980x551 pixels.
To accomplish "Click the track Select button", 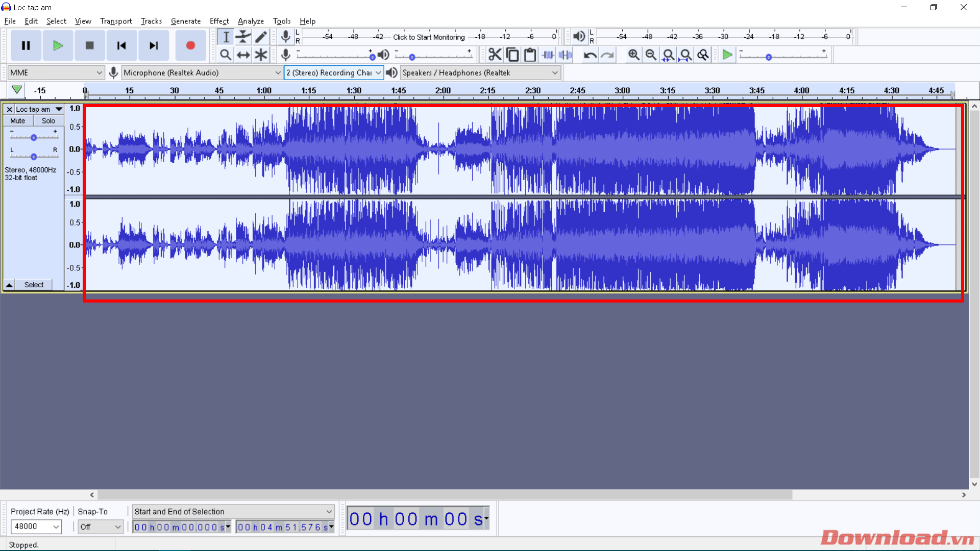I will coord(34,285).
